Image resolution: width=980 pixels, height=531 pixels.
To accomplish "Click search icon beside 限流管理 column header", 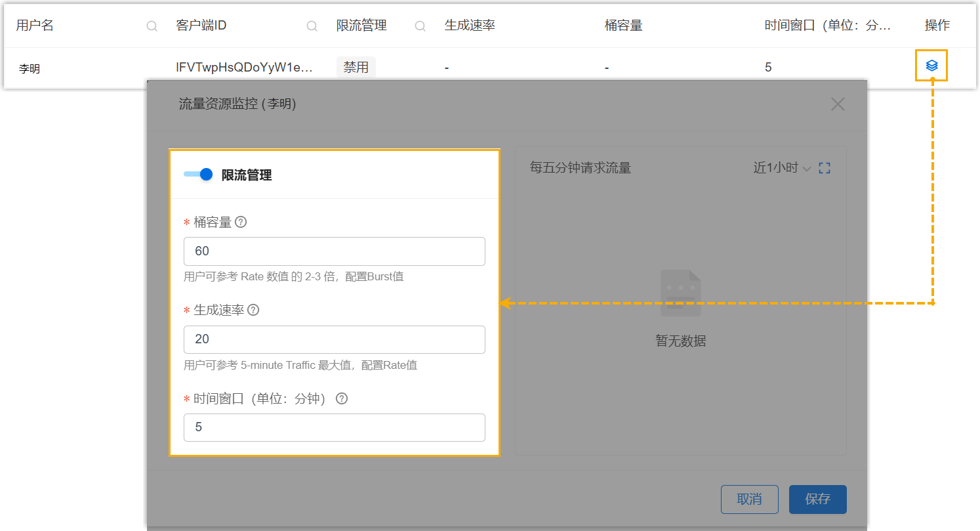I will click(x=420, y=26).
